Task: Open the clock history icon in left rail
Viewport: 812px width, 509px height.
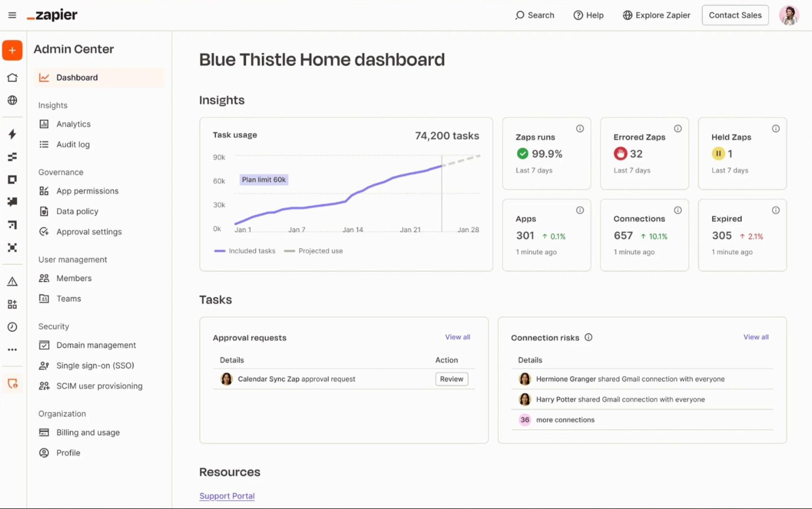Action: (12, 327)
